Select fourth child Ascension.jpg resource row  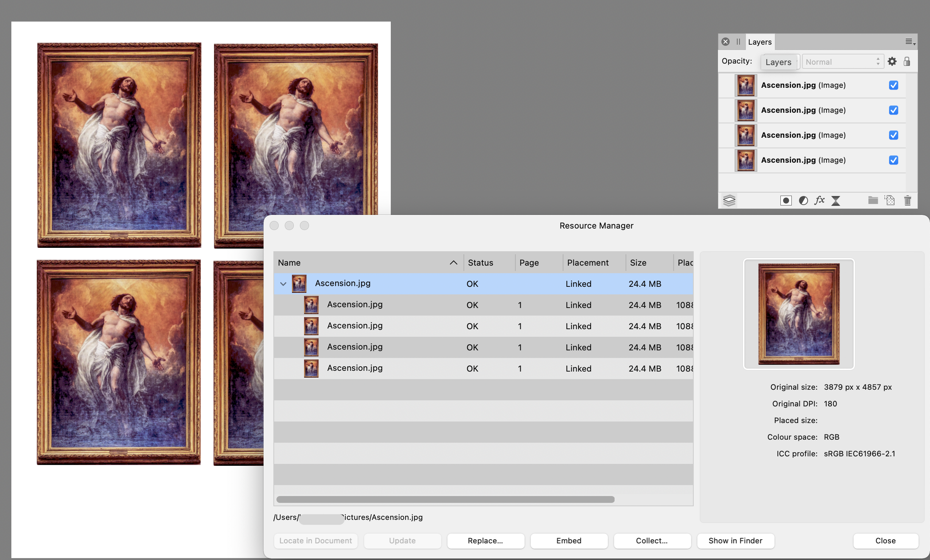coord(484,369)
